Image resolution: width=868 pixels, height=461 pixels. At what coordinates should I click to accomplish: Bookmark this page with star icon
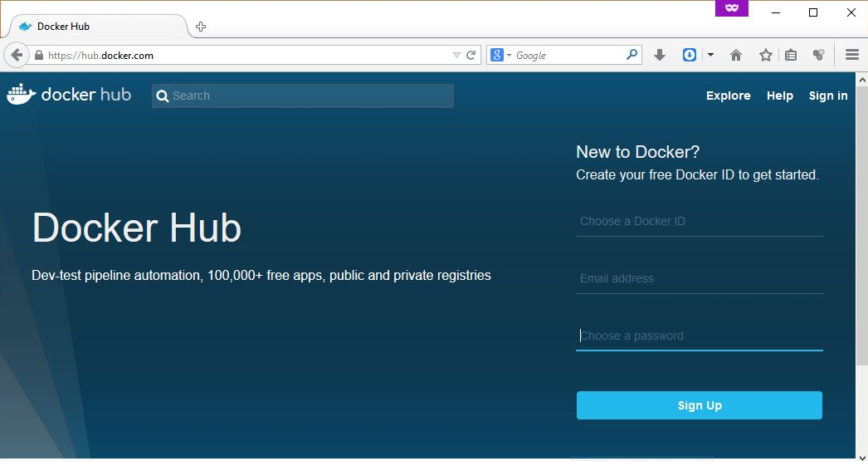[765, 56]
